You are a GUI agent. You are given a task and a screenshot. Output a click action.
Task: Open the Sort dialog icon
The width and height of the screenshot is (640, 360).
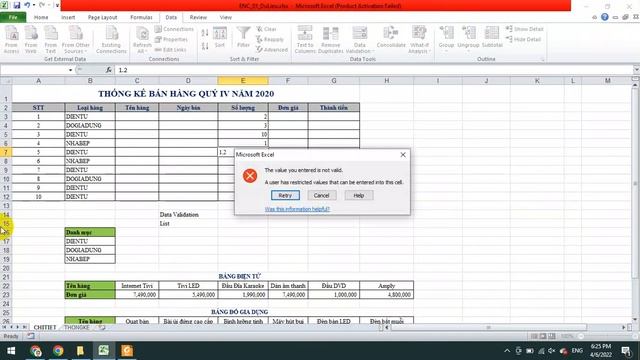point(220,38)
